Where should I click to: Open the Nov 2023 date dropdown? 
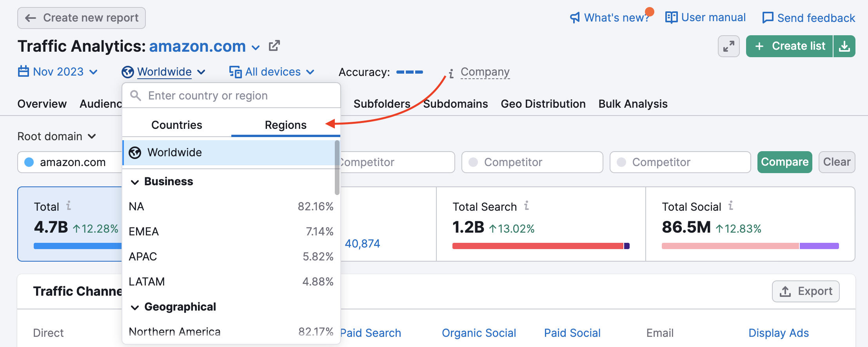point(58,72)
